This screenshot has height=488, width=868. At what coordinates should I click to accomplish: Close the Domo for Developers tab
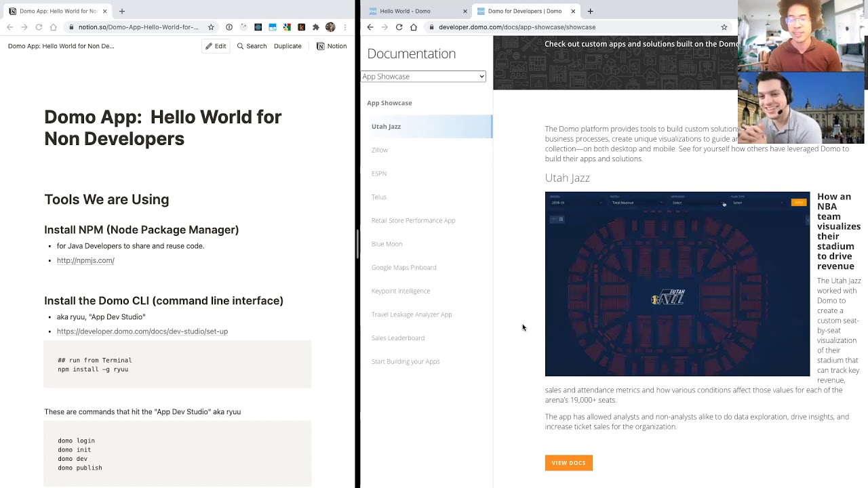point(574,11)
